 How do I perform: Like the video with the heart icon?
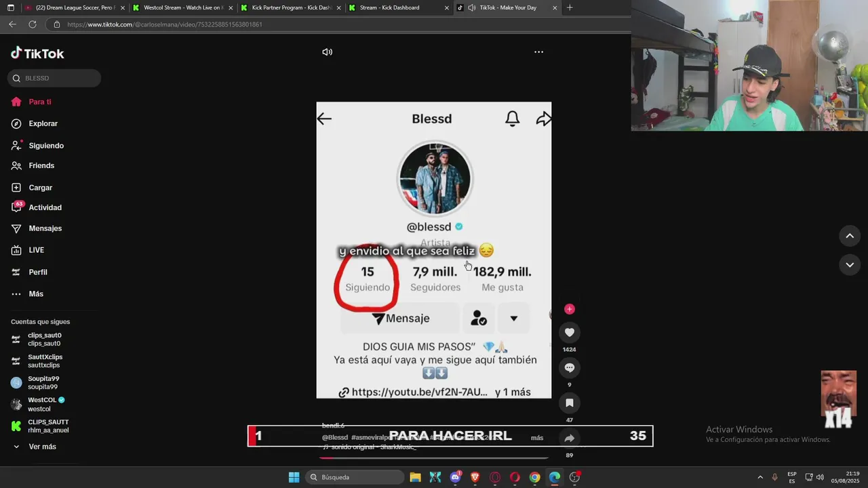(x=570, y=332)
